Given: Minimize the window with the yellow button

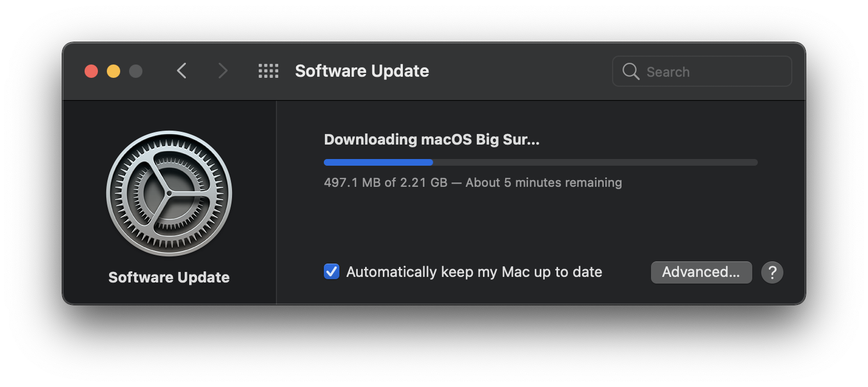Looking at the screenshot, I should tap(114, 71).
